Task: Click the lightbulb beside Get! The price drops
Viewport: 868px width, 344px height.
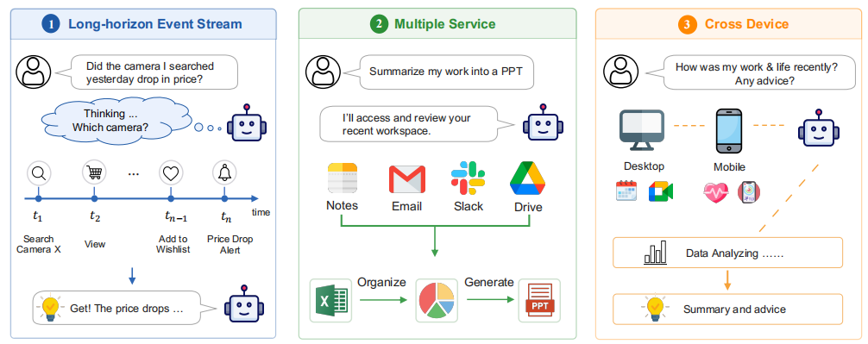Action: pos(50,309)
